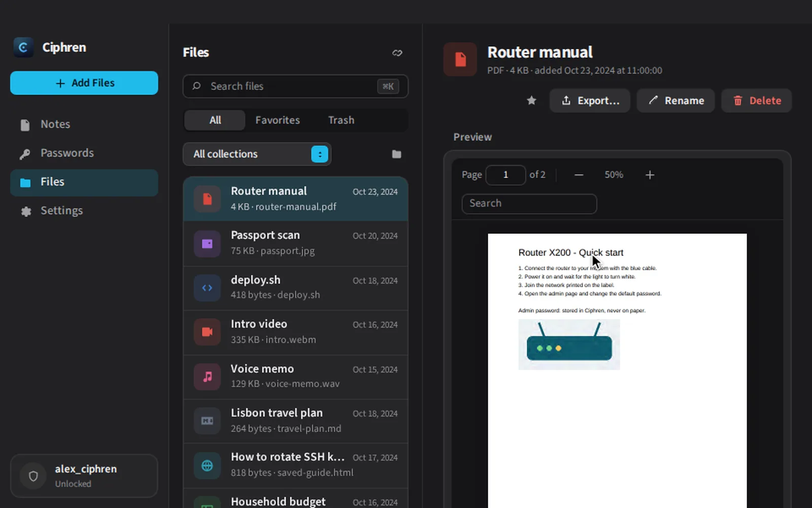Click the SSH guide globe icon
812x508 pixels.
pyautogui.click(x=207, y=465)
